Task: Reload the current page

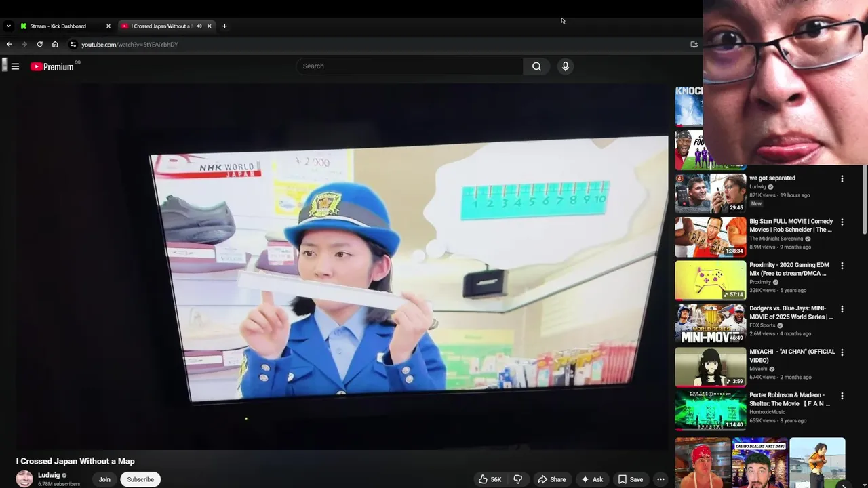Action: [x=39, y=45]
